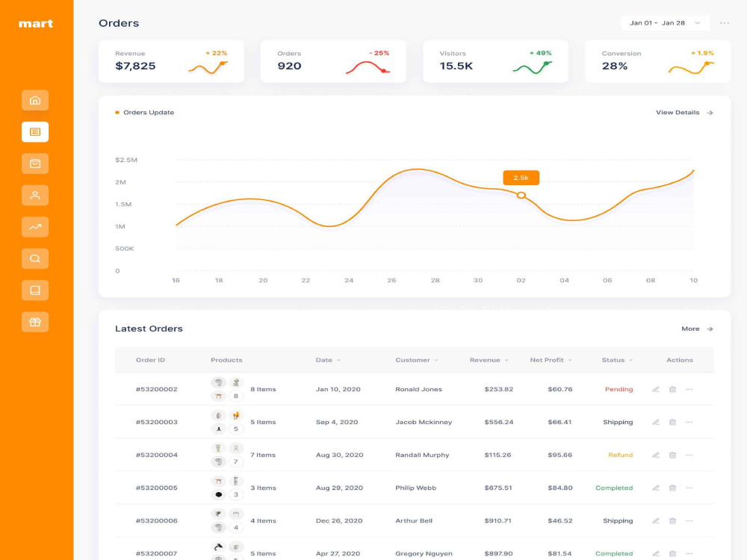Delete Jacob Mckinney's order with trash icon

672,422
